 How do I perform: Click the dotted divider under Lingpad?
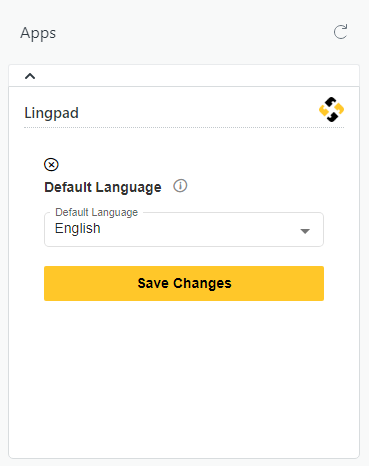(184, 127)
